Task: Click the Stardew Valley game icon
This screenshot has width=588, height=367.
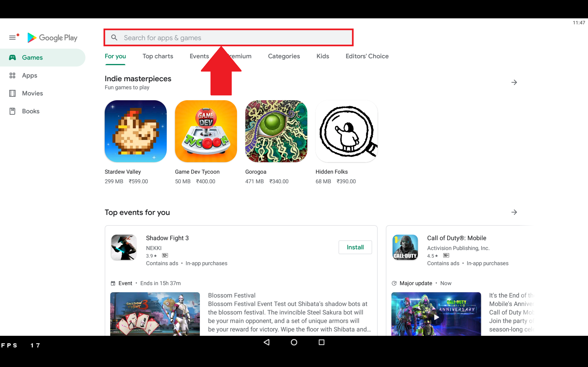Action: 135,131
